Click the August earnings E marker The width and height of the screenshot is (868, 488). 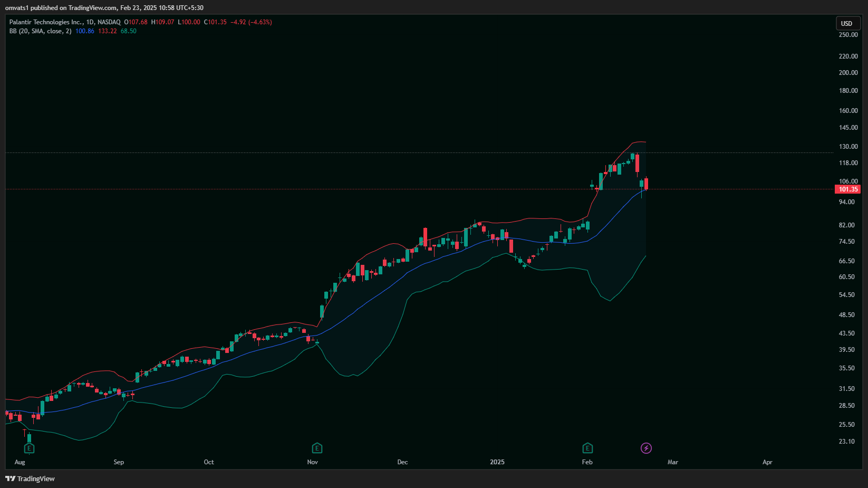tap(30, 448)
